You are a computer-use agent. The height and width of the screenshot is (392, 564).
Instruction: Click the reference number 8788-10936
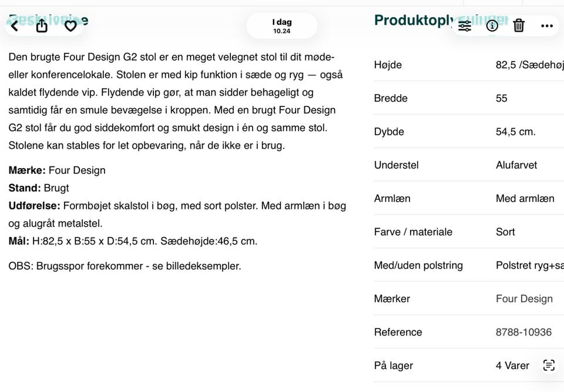point(523,332)
